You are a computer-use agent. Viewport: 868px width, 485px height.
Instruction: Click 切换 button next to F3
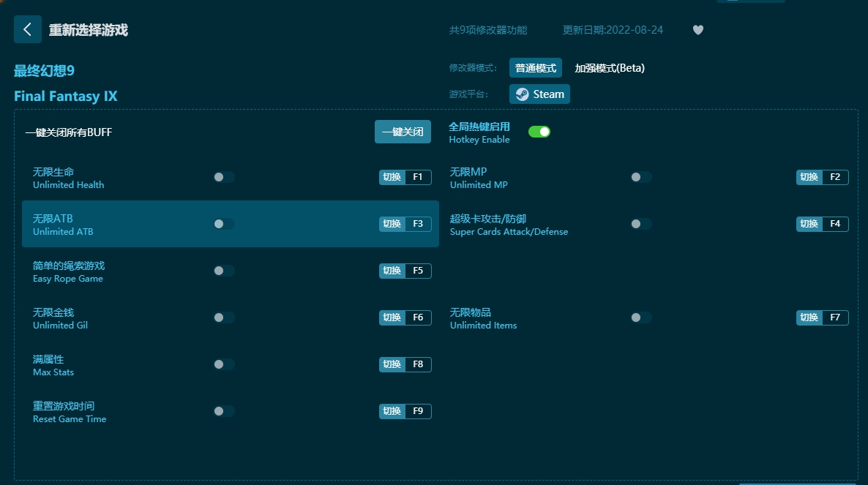click(x=392, y=224)
